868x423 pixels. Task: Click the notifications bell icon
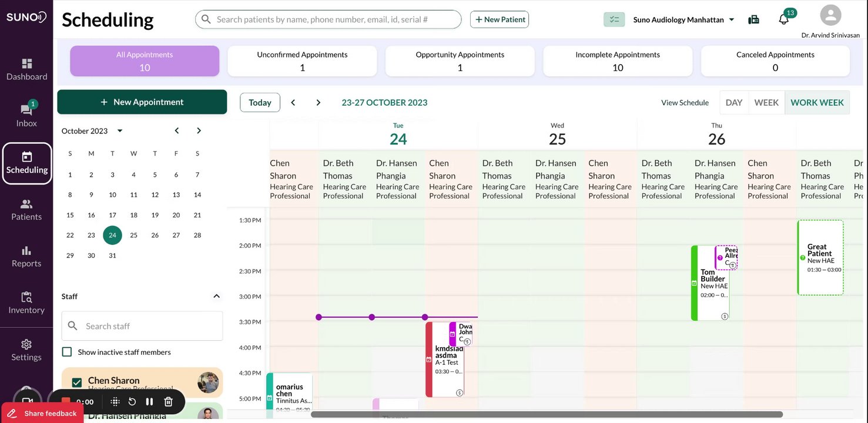pyautogui.click(x=783, y=19)
